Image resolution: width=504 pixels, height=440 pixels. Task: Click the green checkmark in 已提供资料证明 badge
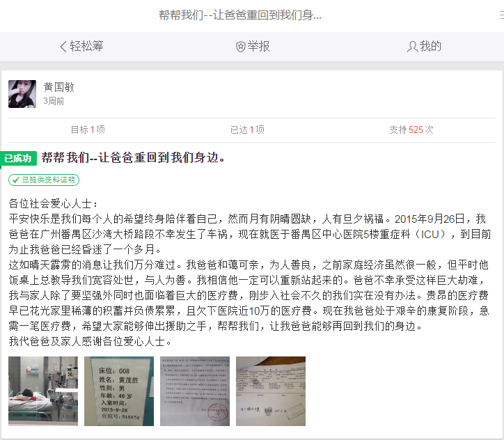point(15,180)
